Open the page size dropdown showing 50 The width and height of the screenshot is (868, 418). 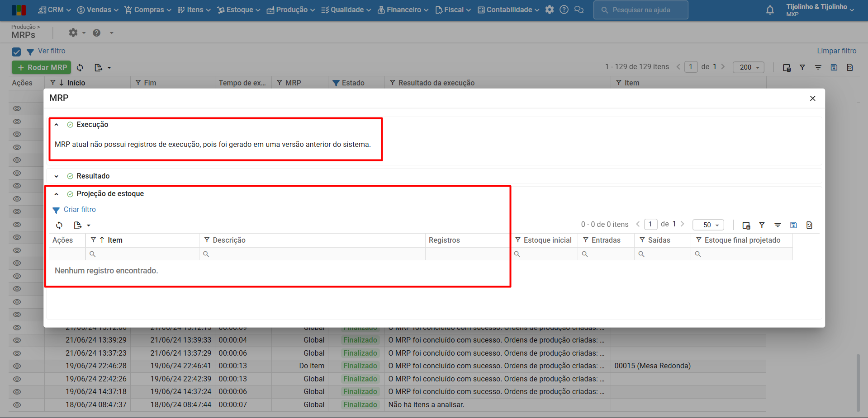708,225
